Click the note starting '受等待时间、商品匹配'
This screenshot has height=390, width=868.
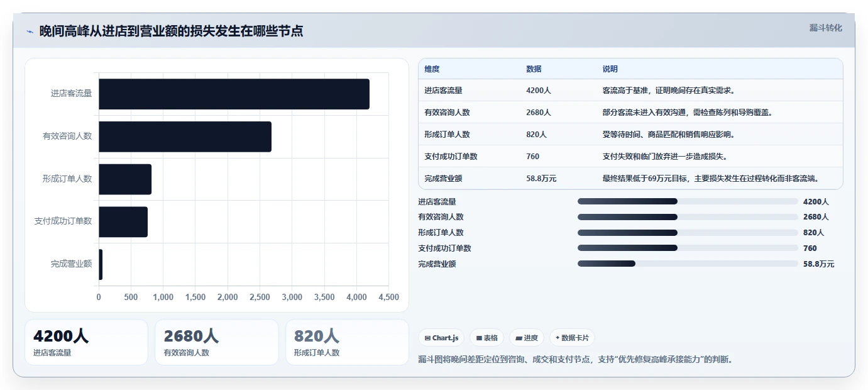(669, 135)
